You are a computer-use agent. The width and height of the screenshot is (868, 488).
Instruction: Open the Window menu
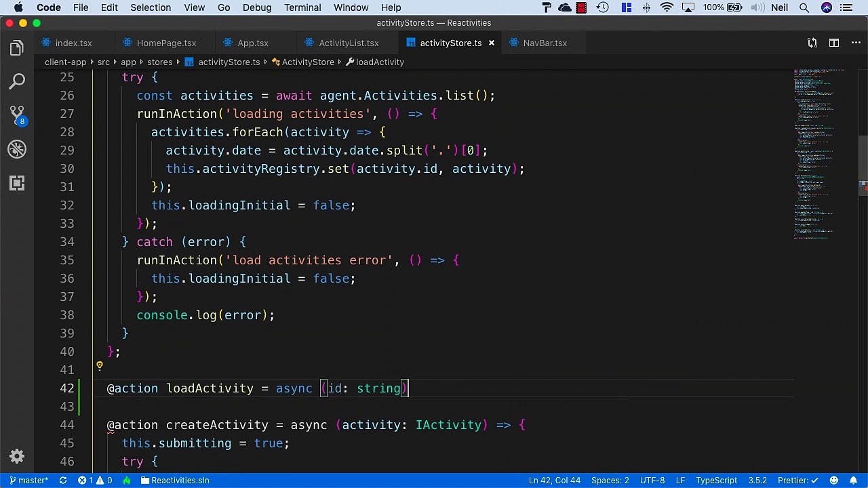pyautogui.click(x=351, y=7)
